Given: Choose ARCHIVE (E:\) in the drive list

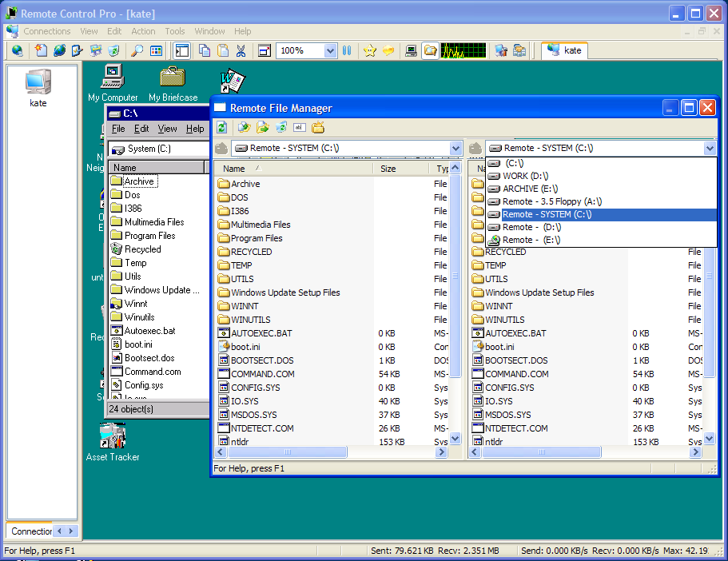Looking at the screenshot, I should [x=601, y=189].
